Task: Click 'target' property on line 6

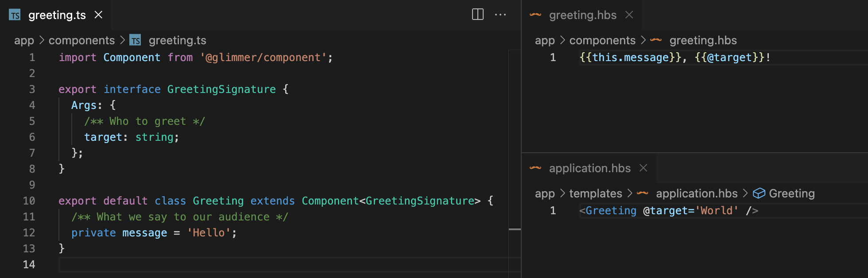Action: tap(103, 137)
